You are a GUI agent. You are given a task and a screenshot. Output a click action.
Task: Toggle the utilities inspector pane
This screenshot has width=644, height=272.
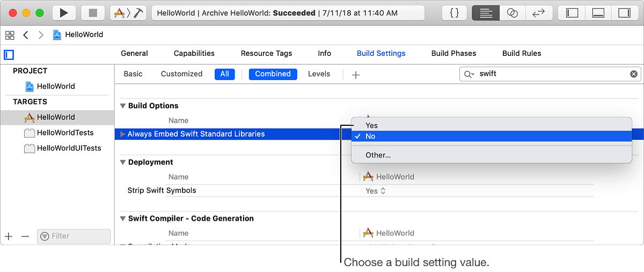pos(624,13)
